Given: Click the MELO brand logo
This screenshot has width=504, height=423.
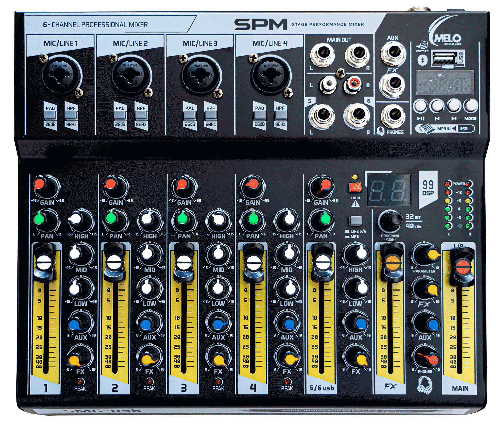Looking at the screenshot, I should [x=446, y=31].
